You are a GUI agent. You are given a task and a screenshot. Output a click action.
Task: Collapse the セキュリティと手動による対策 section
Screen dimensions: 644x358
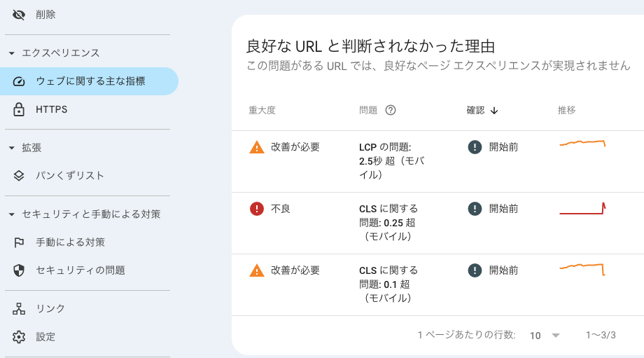(x=11, y=214)
